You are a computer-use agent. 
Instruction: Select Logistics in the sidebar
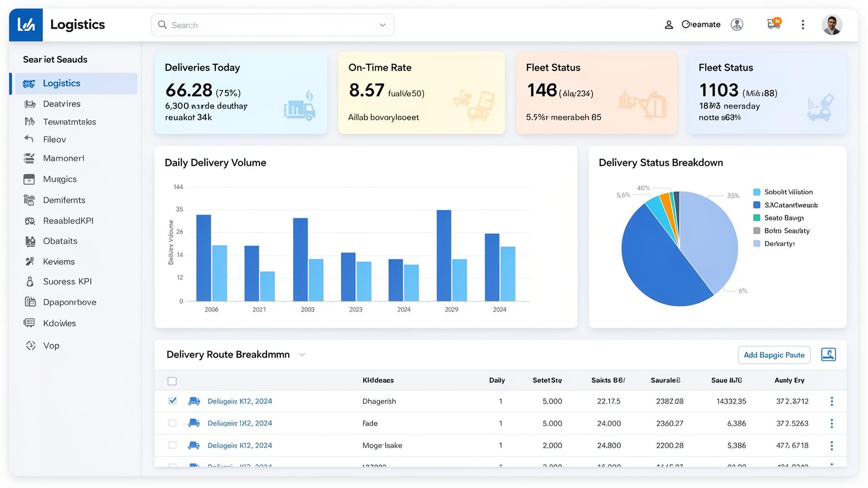[76, 84]
